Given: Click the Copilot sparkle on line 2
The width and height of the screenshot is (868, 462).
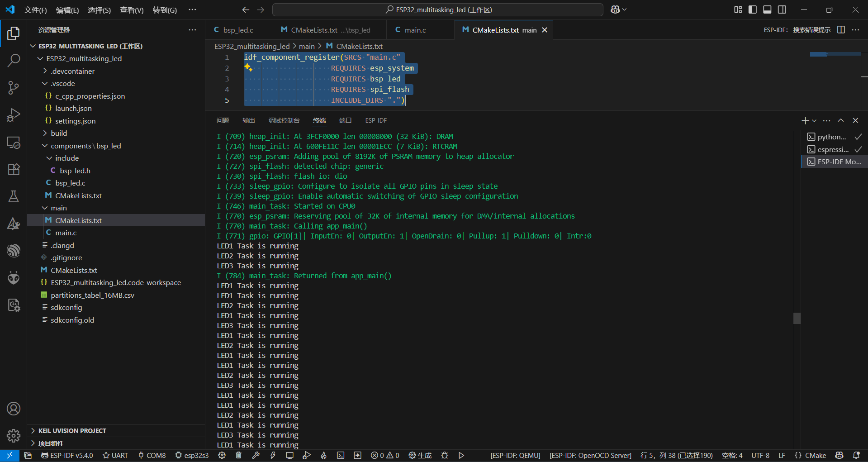Looking at the screenshot, I should (x=248, y=68).
